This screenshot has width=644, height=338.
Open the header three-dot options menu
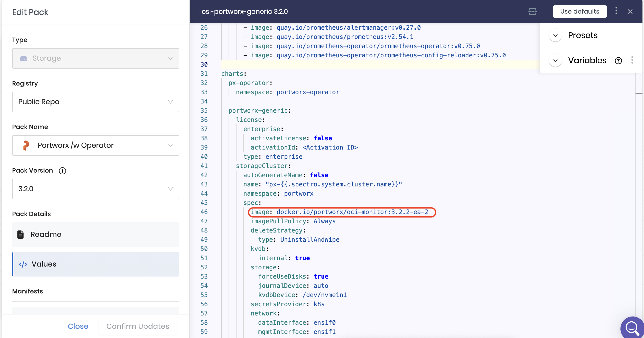click(x=616, y=11)
